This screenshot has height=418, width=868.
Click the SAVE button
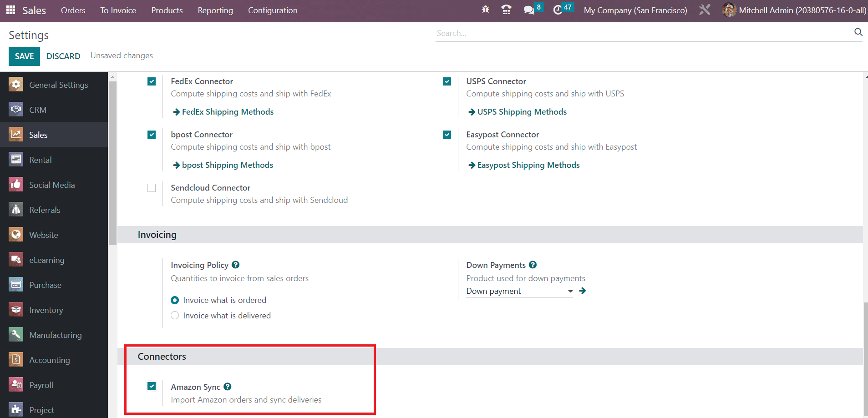coord(24,56)
